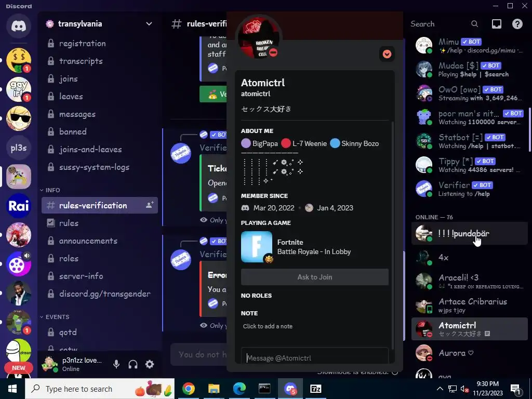Open Discord home direct messages icon
Image resolution: width=532 pixels, height=399 pixels.
(x=19, y=26)
